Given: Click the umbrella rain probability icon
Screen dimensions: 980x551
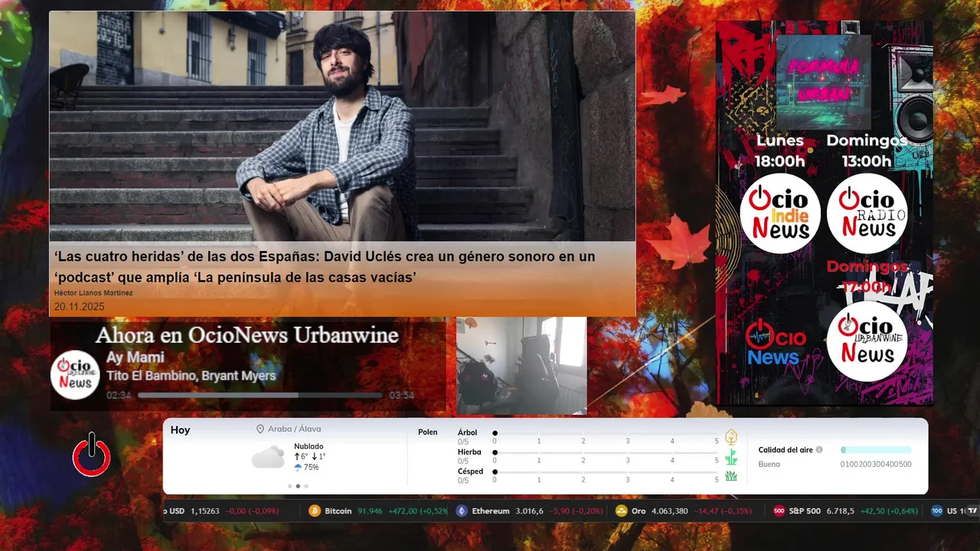Looking at the screenshot, I should pyautogui.click(x=298, y=468).
